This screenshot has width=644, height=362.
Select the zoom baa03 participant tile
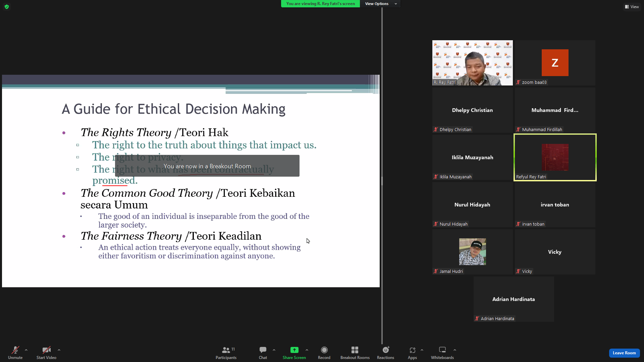(x=555, y=63)
